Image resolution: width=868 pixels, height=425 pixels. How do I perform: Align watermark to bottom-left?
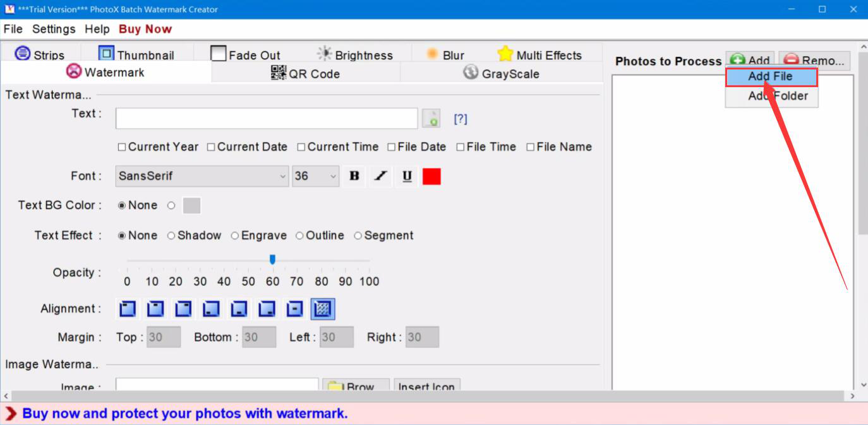point(211,309)
